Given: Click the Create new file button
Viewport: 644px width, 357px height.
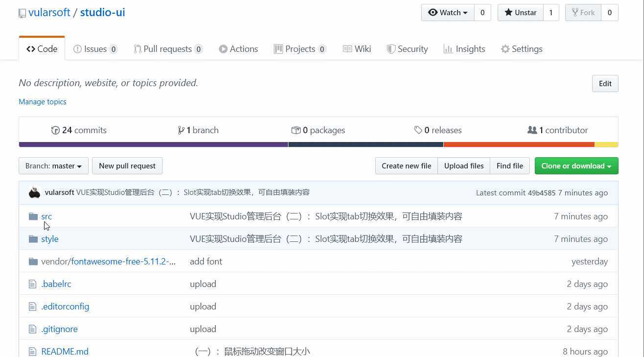Looking at the screenshot, I should pyautogui.click(x=406, y=166).
